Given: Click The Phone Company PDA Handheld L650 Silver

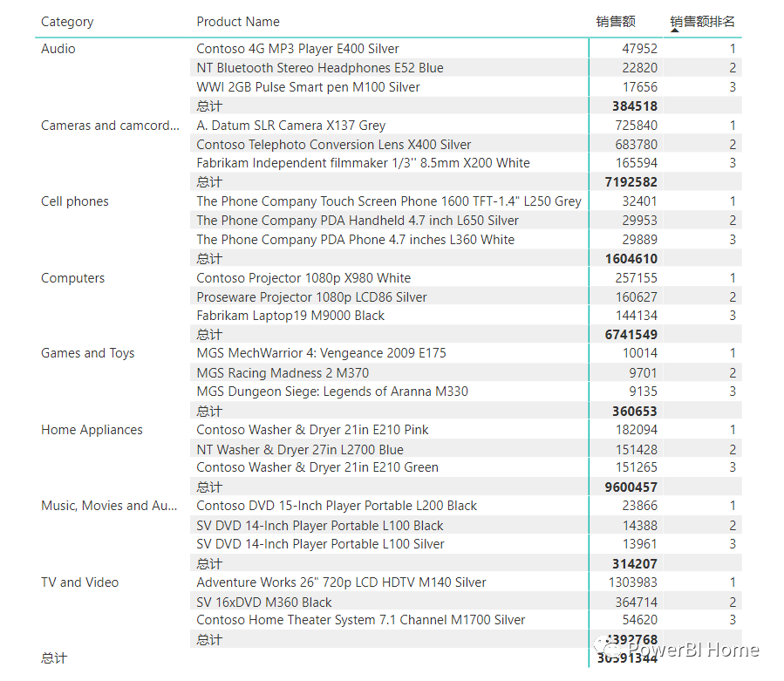Looking at the screenshot, I should pos(358,221).
